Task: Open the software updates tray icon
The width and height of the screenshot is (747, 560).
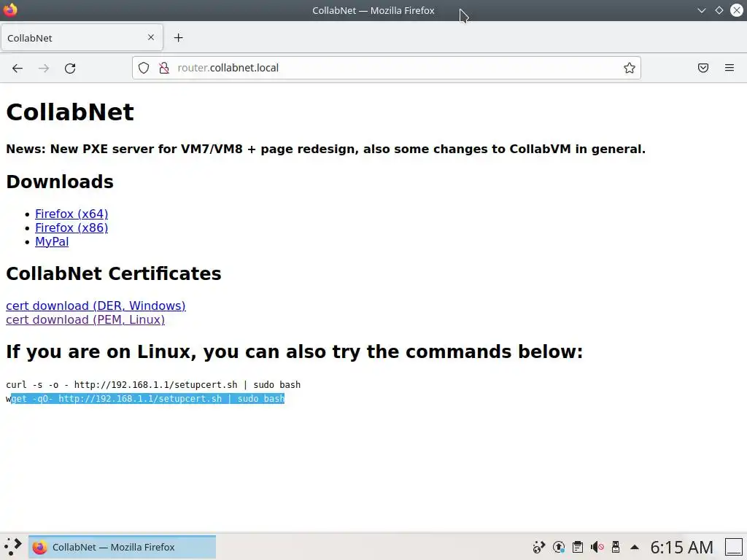Action: (x=559, y=547)
